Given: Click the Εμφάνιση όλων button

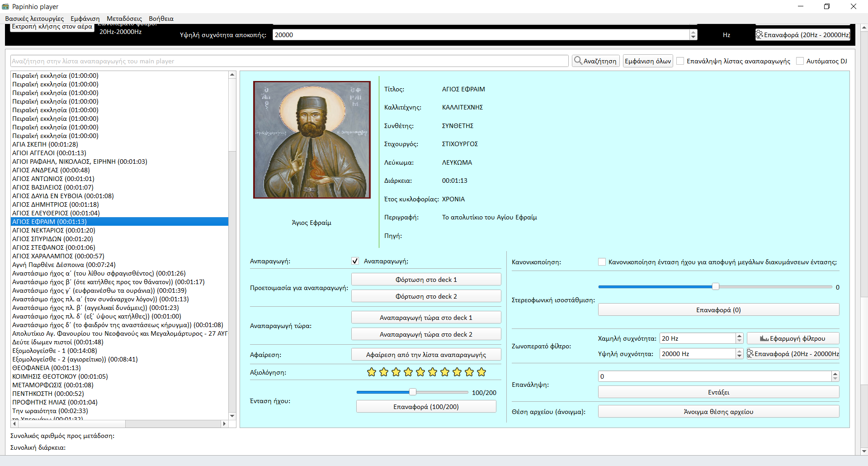Looking at the screenshot, I should tap(648, 61).
